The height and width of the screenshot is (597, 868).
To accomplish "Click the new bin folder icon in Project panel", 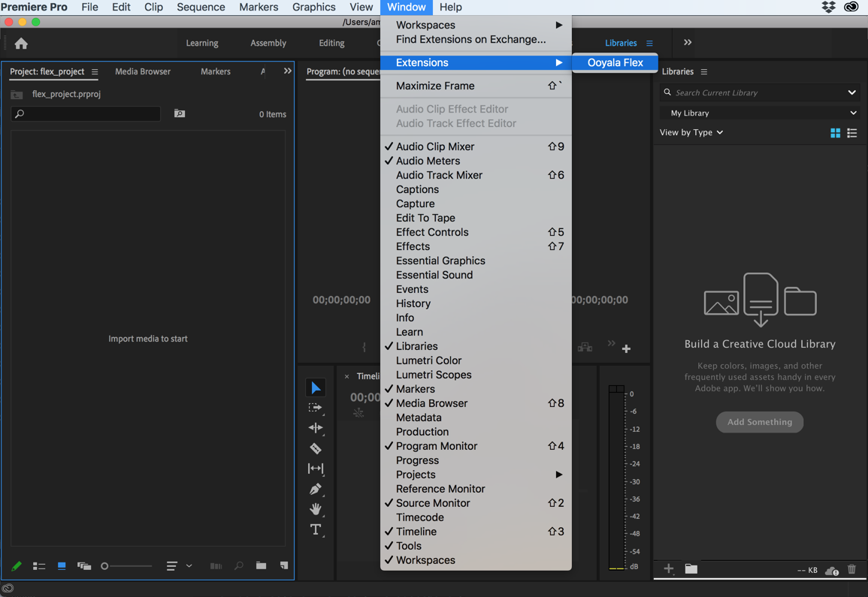I will [262, 565].
